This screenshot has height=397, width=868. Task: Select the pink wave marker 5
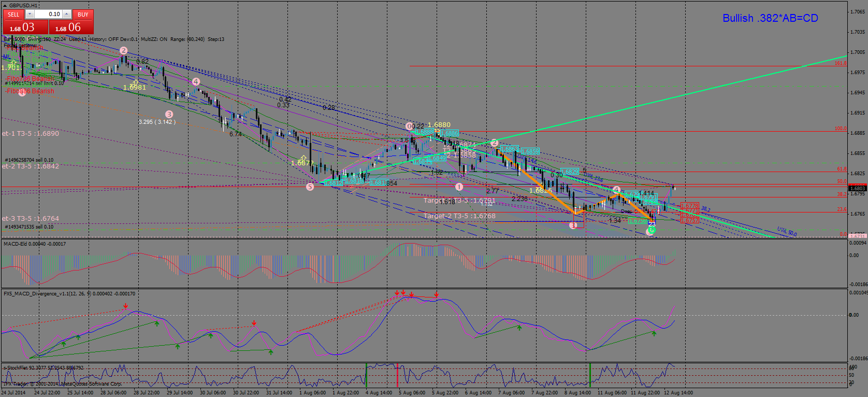coord(310,187)
